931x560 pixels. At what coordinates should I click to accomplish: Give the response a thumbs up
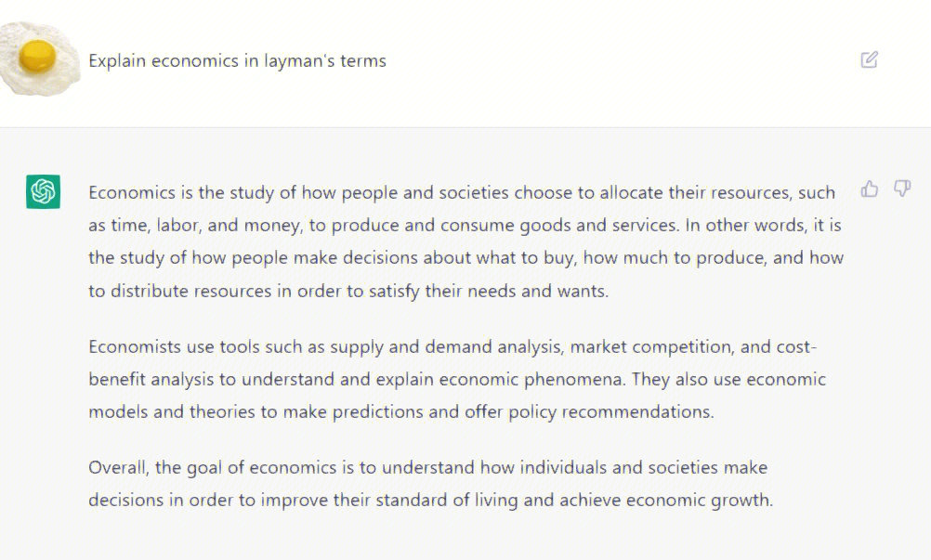(x=870, y=189)
